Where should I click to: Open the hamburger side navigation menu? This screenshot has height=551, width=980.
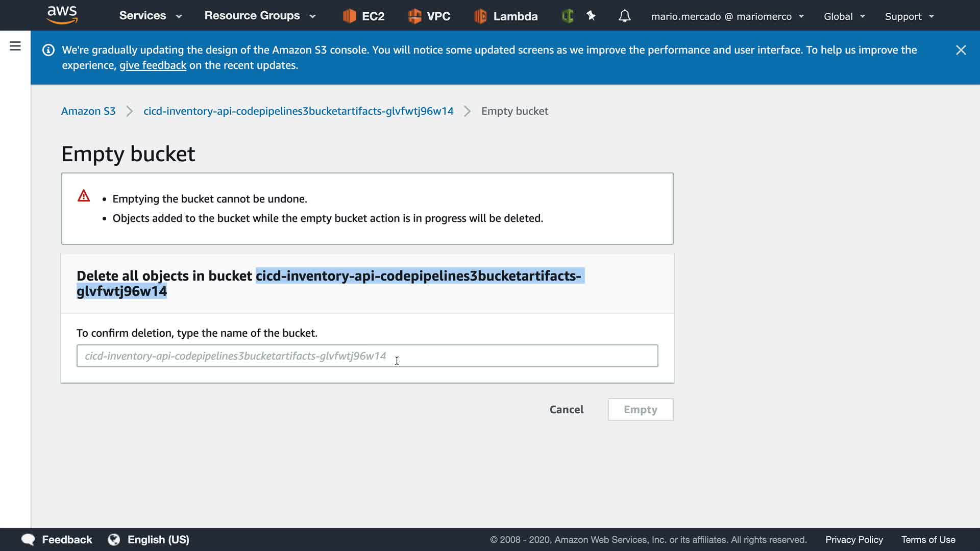tap(15, 46)
